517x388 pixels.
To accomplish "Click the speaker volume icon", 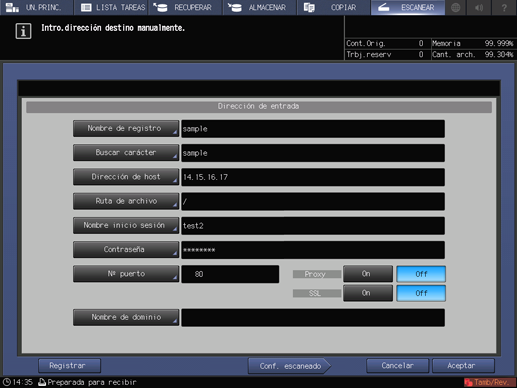I will click(479, 7).
